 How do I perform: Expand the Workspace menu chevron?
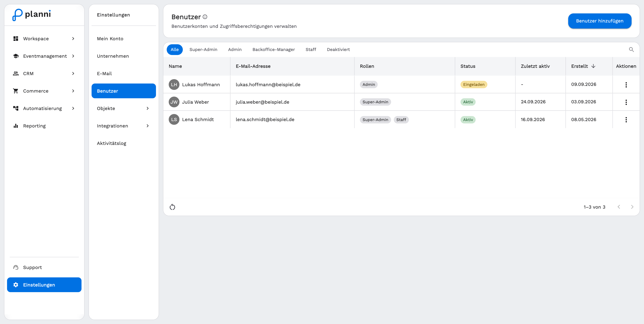pyautogui.click(x=73, y=39)
